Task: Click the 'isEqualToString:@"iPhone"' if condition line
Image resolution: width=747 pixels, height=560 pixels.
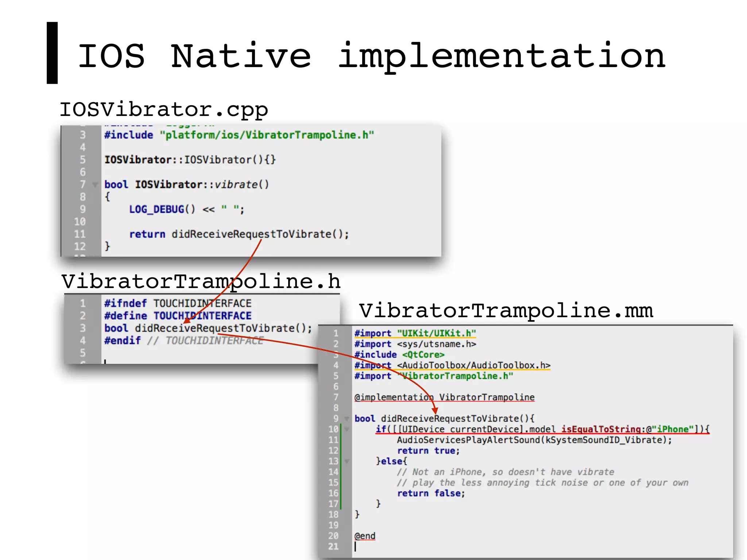Action: click(x=542, y=429)
